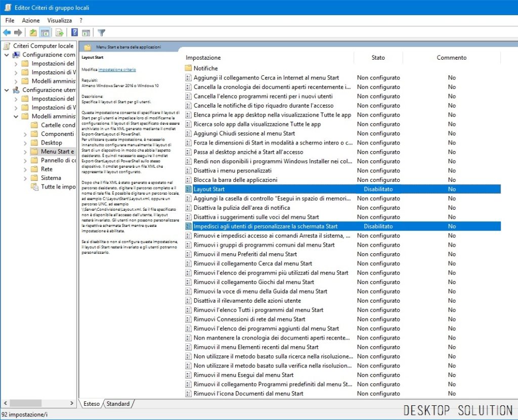Expand the Desktop folder in tree

pyautogui.click(x=24, y=143)
